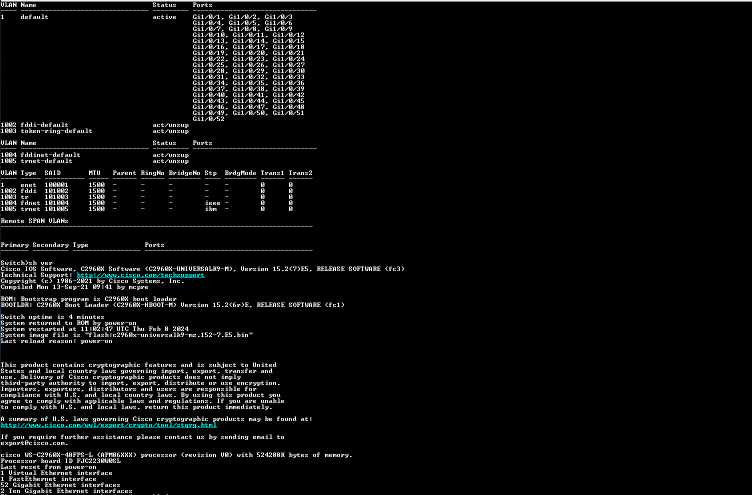Click SAID value '101003' for tr

coord(57,197)
